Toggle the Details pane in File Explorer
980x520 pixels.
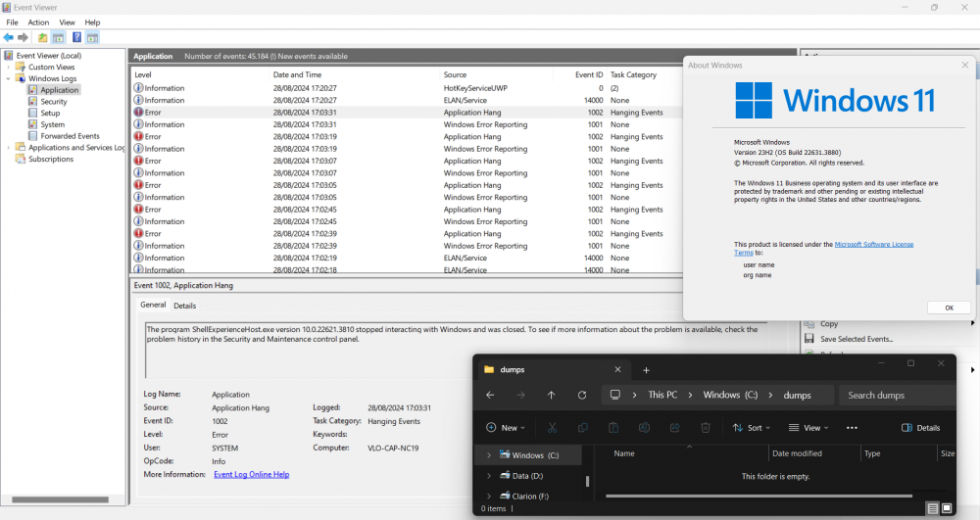(x=920, y=428)
